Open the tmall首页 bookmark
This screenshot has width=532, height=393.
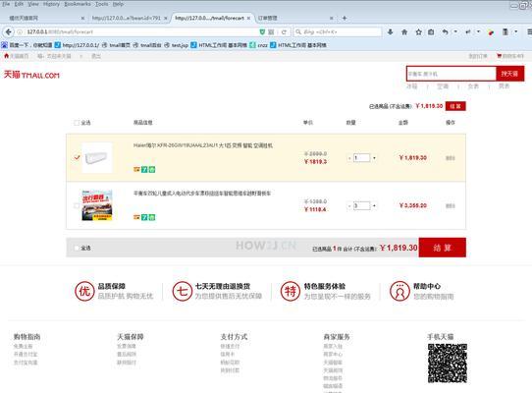[x=116, y=45]
